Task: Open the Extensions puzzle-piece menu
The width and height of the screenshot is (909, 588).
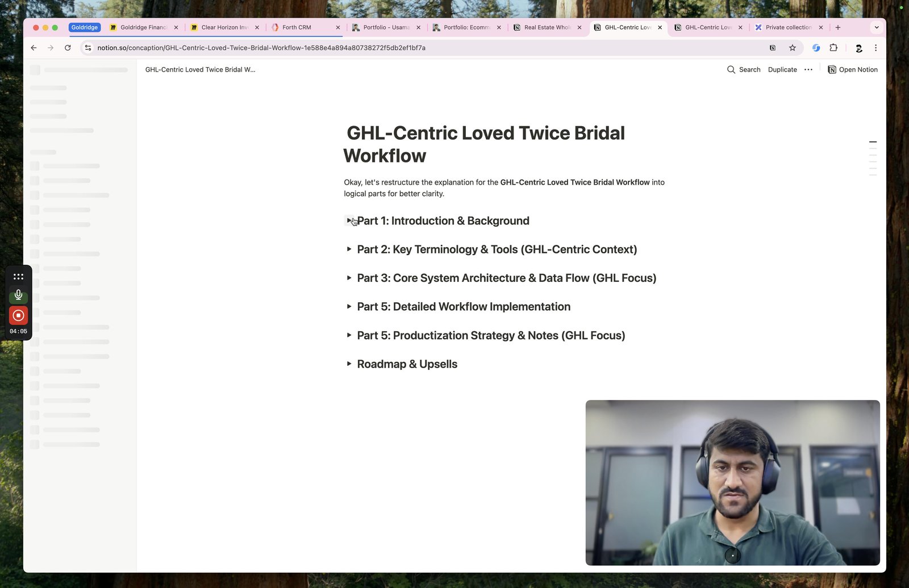Action: (833, 48)
